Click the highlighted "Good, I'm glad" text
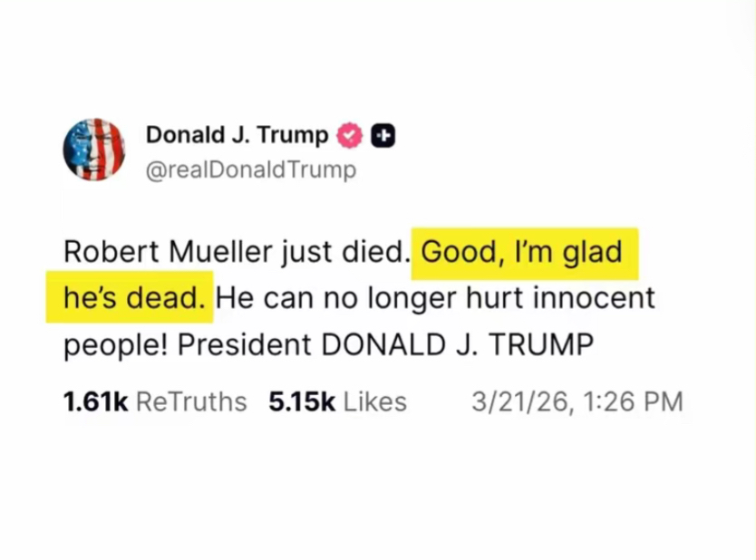The height and width of the screenshot is (560, 756). click(522, 251)
